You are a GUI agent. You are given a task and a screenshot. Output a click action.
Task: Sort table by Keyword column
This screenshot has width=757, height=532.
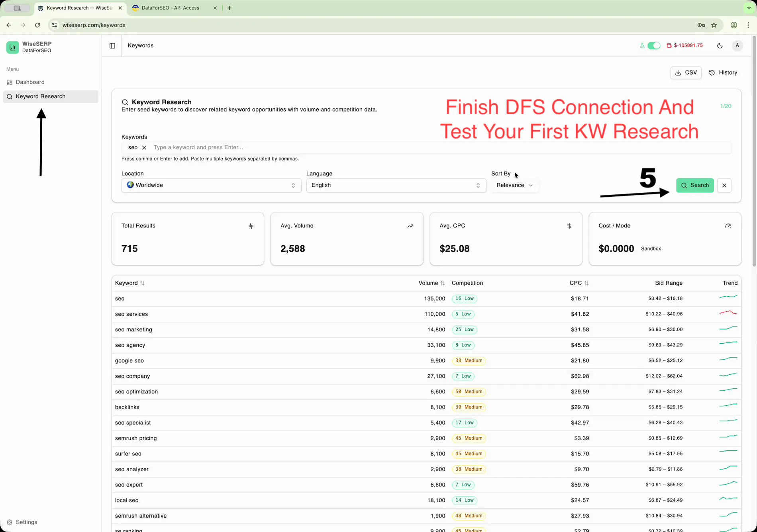click(130, 283)
